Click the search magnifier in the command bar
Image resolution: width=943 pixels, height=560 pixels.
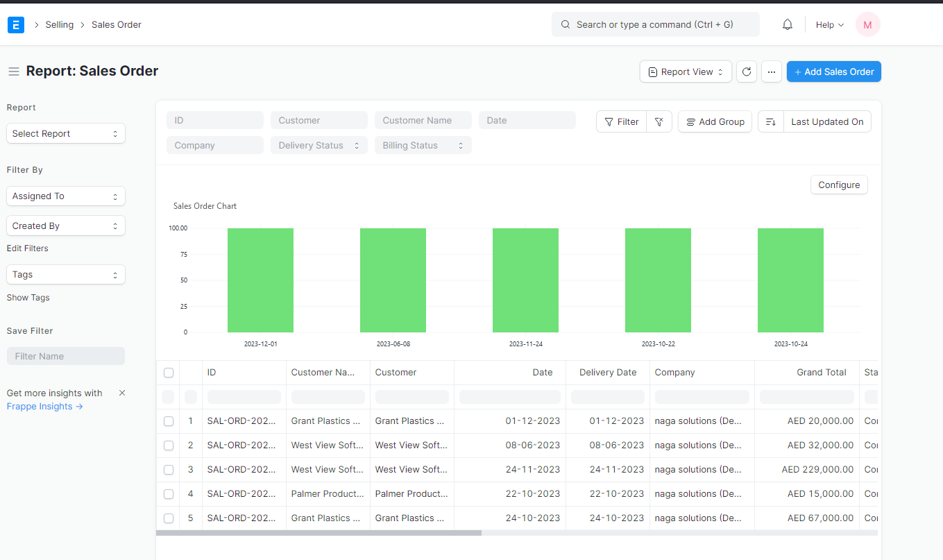click(x=565, y=24)
